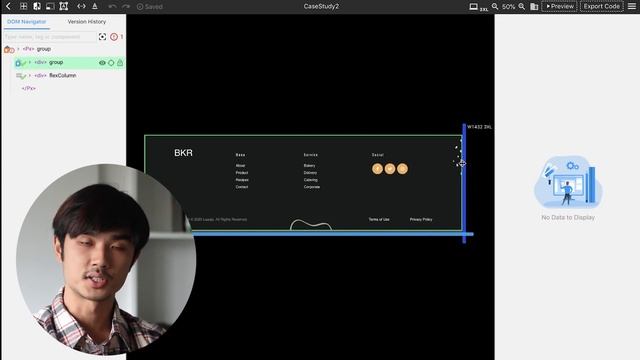Click the Social heading in footer
640x360 pixels.
coord(378,155)
